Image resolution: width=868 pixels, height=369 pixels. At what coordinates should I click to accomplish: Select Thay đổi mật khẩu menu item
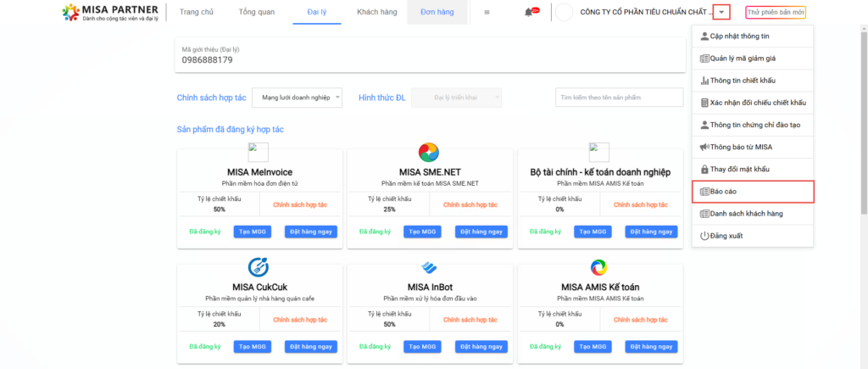pos(753,169)
